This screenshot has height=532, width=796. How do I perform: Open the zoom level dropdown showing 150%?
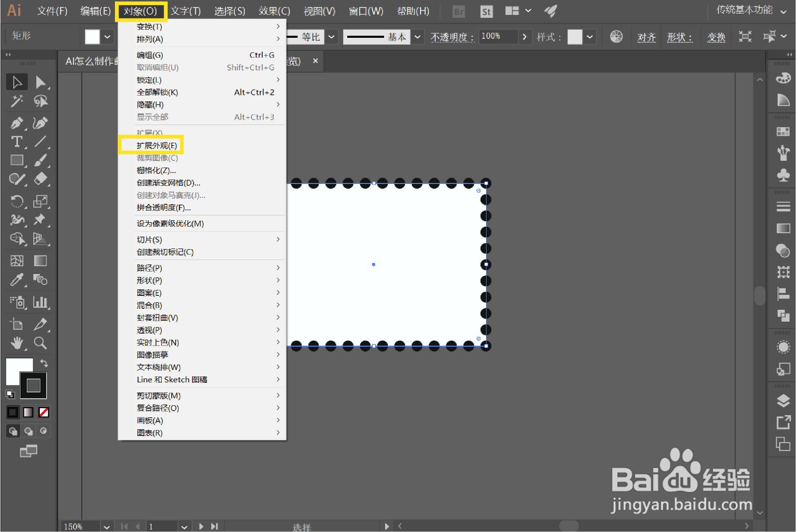coord(106,526)
